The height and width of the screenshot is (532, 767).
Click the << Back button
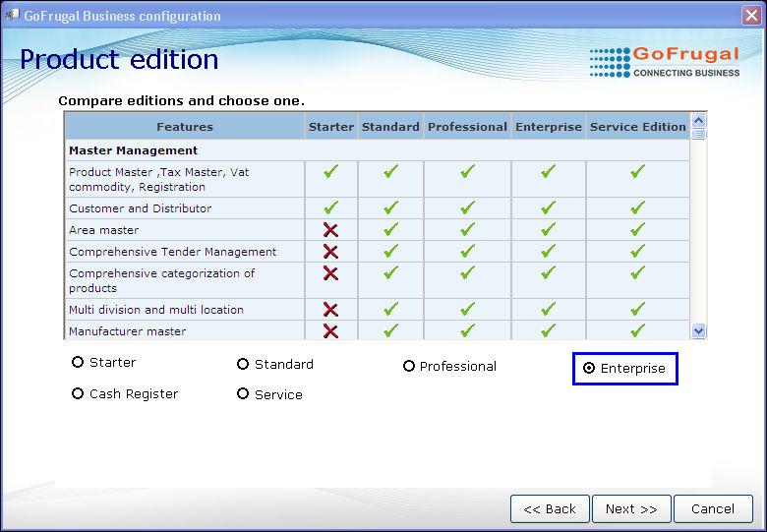click(x=550, y=509)
